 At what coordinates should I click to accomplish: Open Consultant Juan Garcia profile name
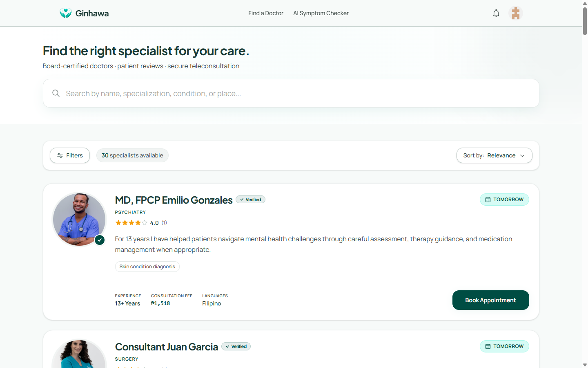pos(167,347)
